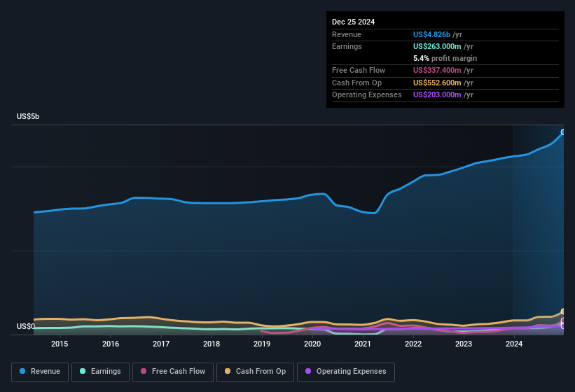Viewport: 575px width, 392px height.
Task: Click the 2019 x-axis year label
Action: (x=262, y=344)
